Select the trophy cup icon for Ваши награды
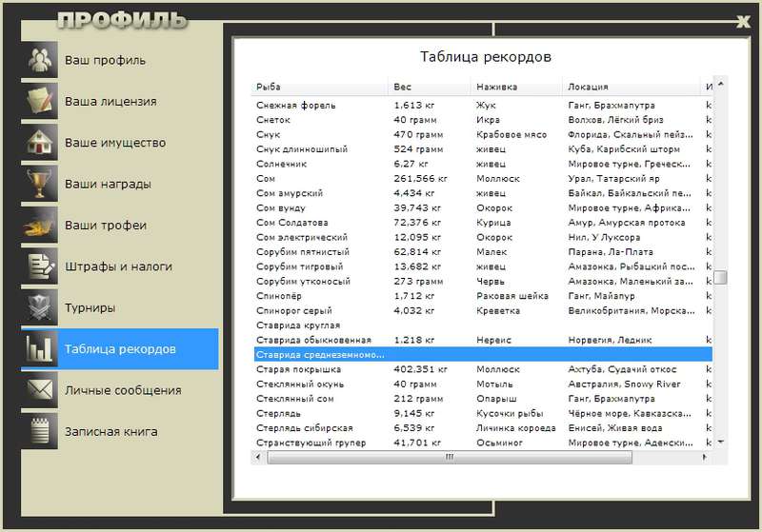 (39, 184)
